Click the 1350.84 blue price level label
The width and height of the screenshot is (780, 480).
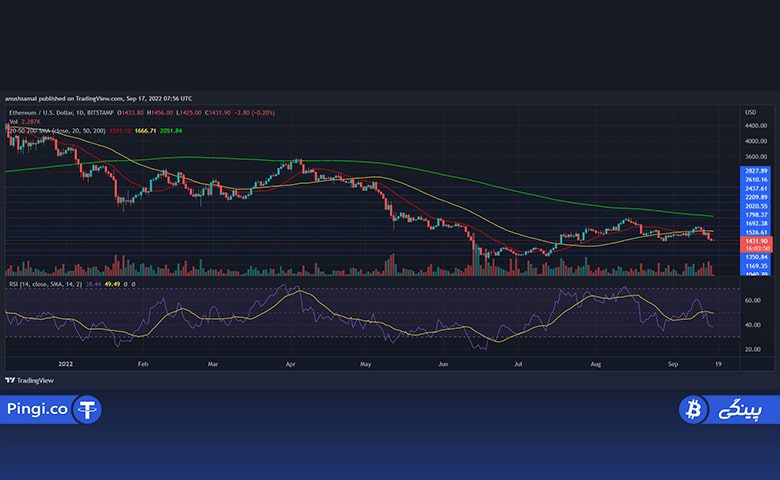[x=756, y=257]
